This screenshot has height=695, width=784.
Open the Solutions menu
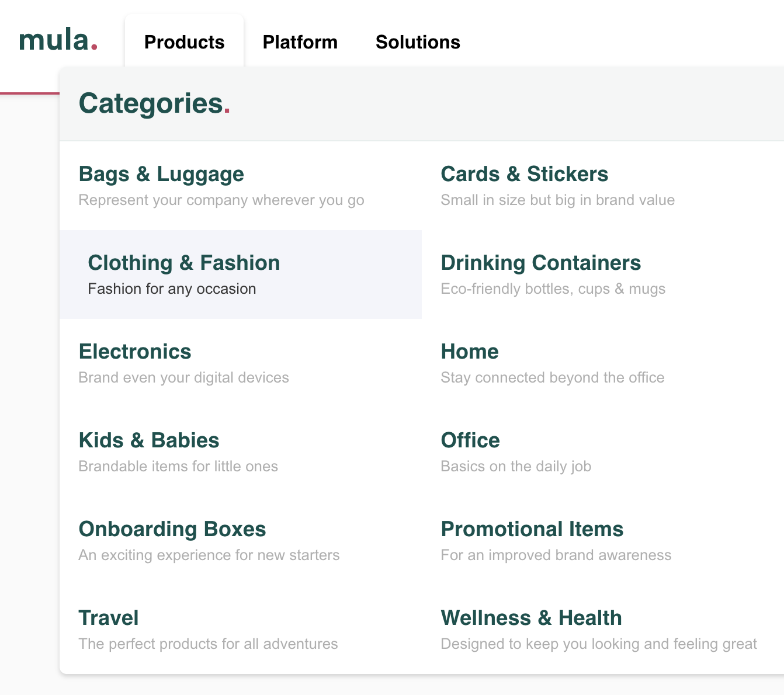[x=418, y=42]
